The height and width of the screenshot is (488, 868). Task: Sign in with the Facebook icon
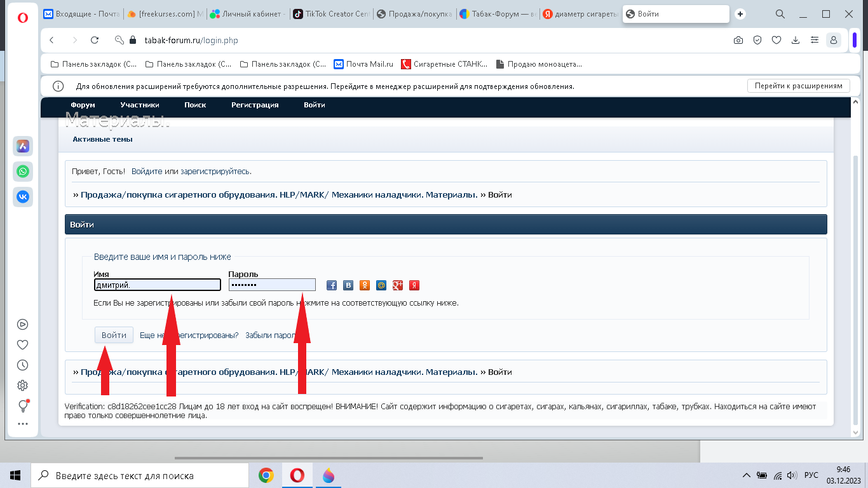click(331, 285)
